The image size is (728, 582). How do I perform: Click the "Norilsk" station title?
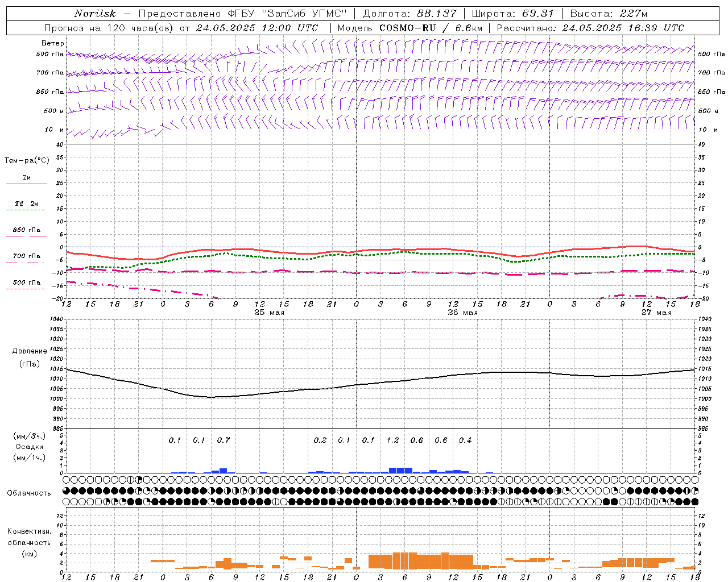click(x=94, y=14)
